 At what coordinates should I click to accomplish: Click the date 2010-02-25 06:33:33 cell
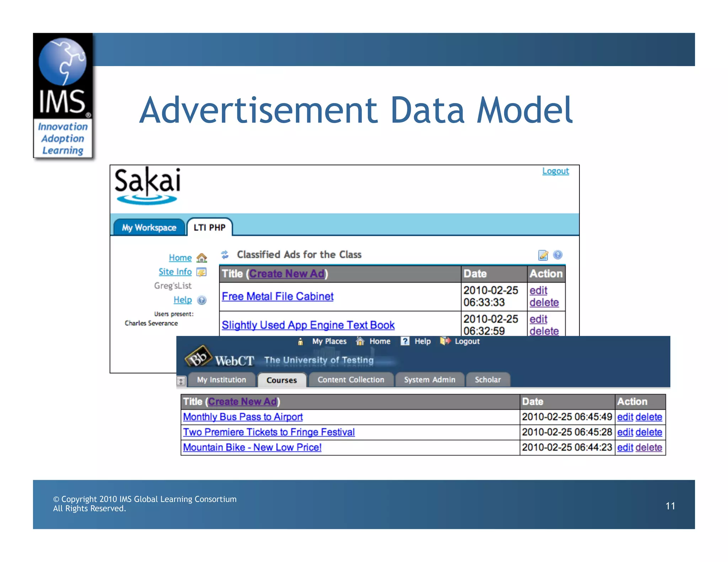click(494, 297)
